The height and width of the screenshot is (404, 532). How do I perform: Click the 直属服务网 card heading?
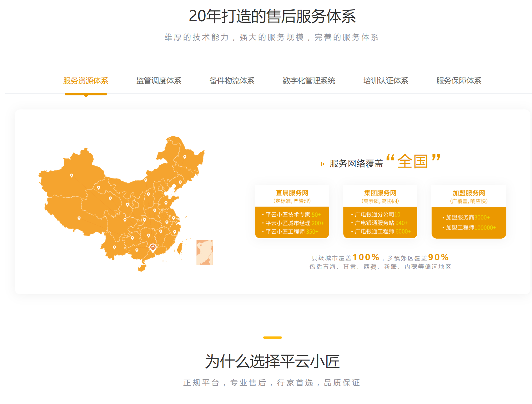tap(292, 193)
